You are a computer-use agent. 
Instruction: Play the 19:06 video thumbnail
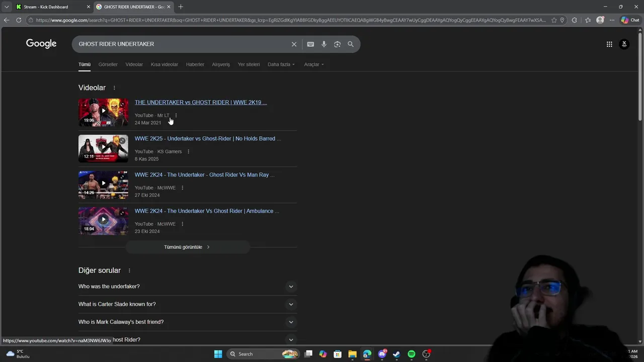click(103, 112)
